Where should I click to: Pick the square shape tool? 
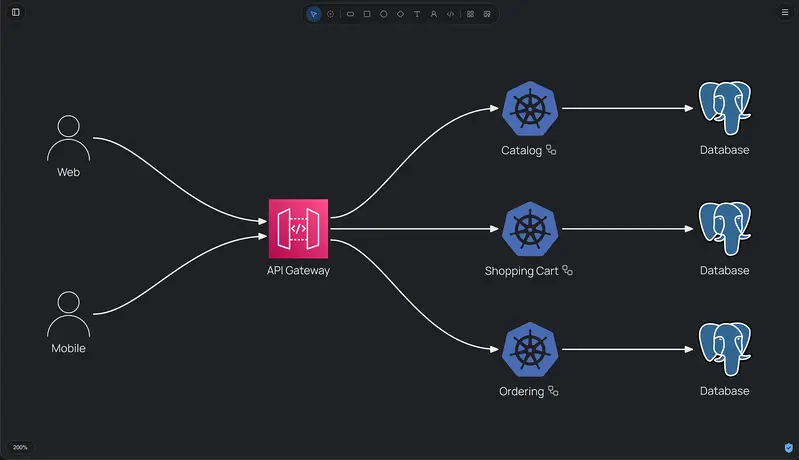tap(367, 14)
